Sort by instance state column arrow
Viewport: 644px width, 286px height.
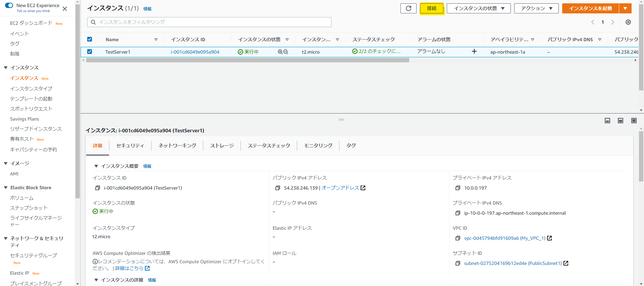[x=287, y=40]
